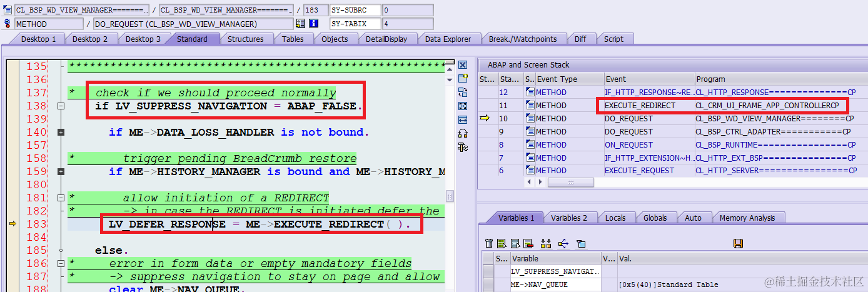Maximize the tool via full-screen icon
Screen dimensions: 868x292
463,106
